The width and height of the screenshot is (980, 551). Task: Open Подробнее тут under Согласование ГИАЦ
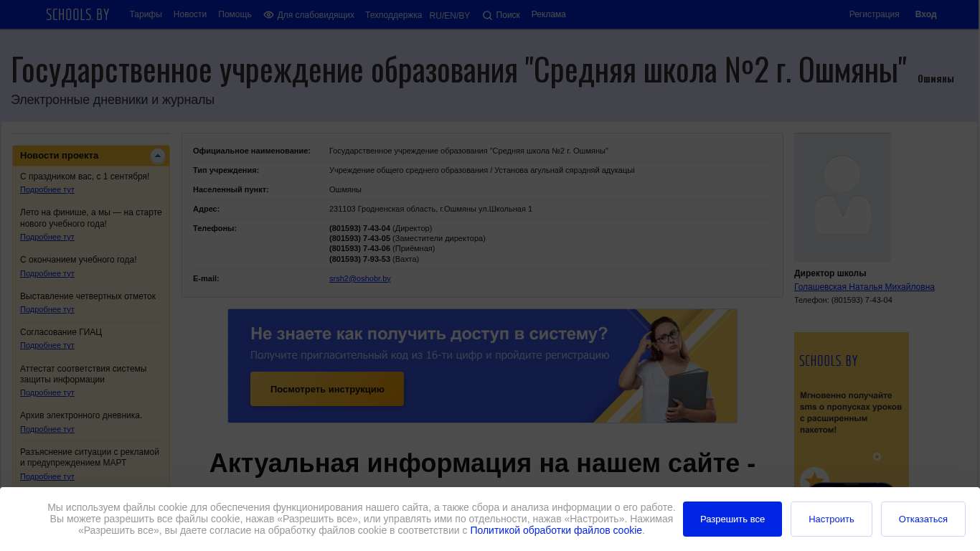click(47, 345)
